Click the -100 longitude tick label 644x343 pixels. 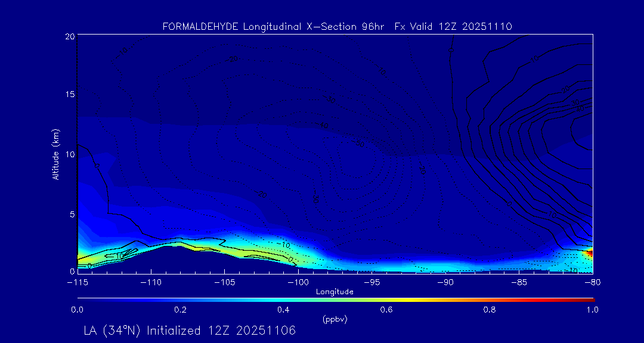point(298,283)
